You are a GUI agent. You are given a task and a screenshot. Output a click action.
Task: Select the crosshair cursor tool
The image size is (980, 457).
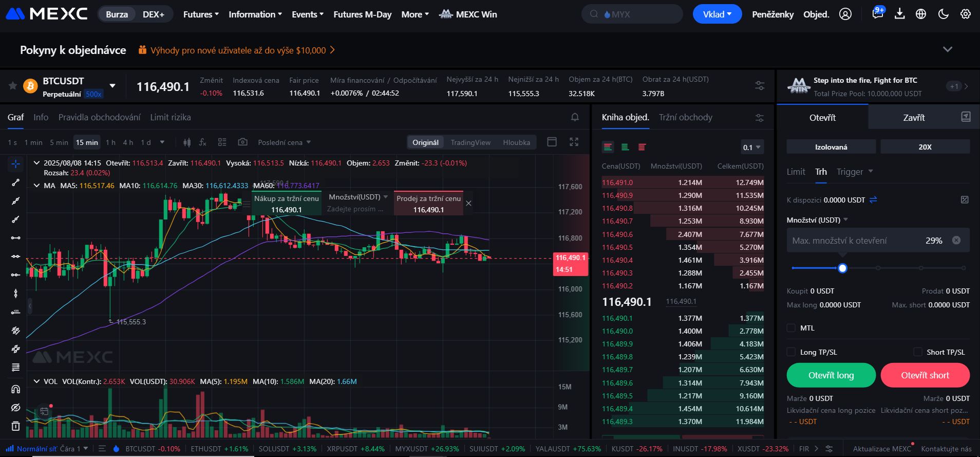(x=16, y=164)
